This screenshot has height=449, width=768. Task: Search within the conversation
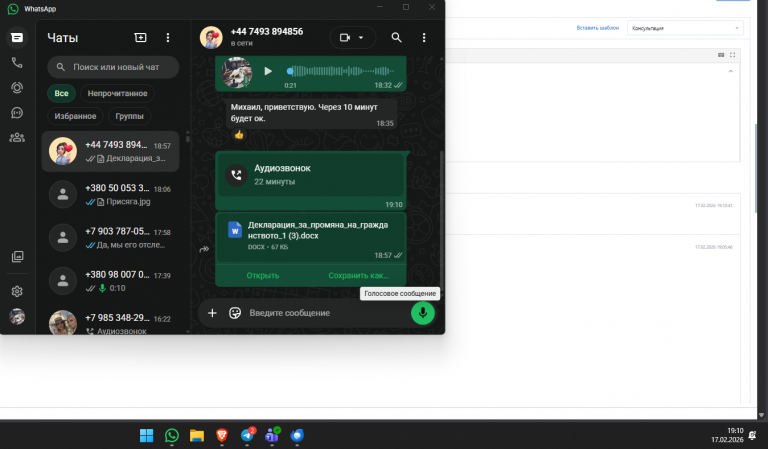396,38
